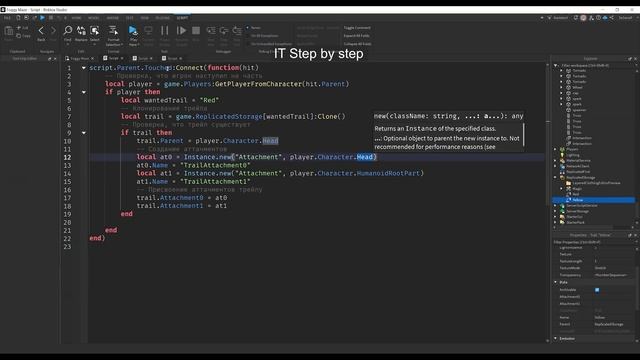Expand the StarterGui node
The width and height of the screenshot is (640, 360).
pos(556,217)
